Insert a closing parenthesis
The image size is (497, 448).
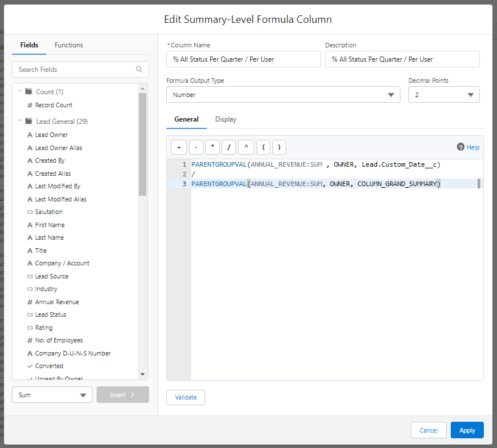pyautogui.click(x=279, y=147)
